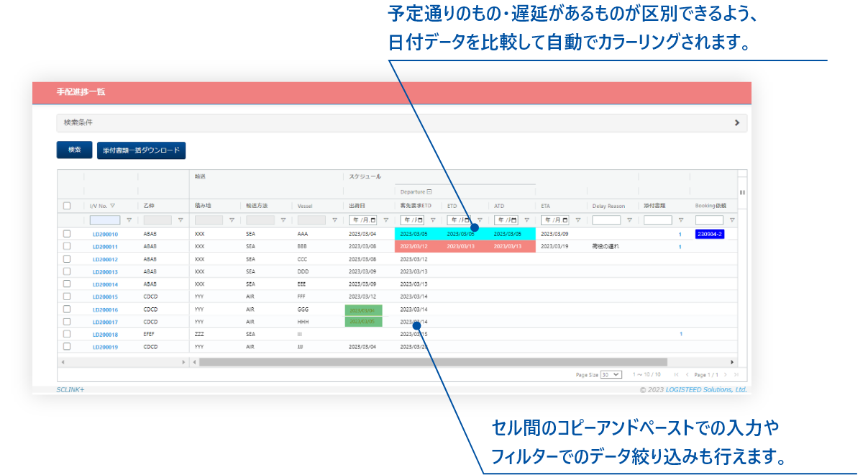Open the Page Size dropdown

tap(611, 375)
